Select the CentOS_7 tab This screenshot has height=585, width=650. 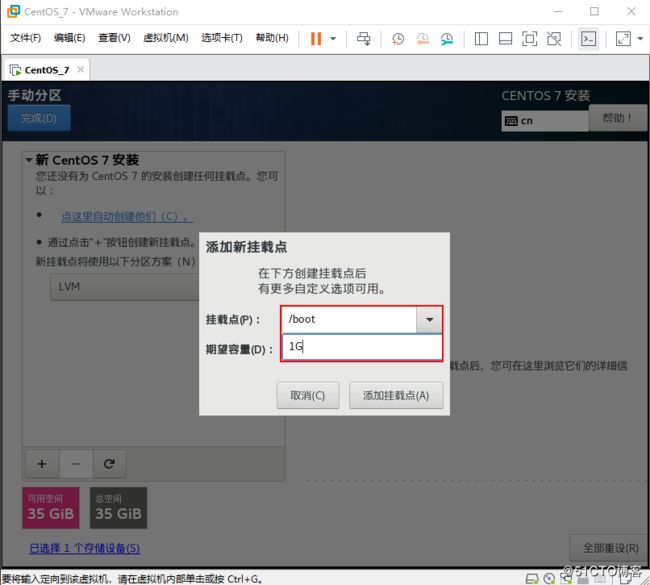point(46,70)
